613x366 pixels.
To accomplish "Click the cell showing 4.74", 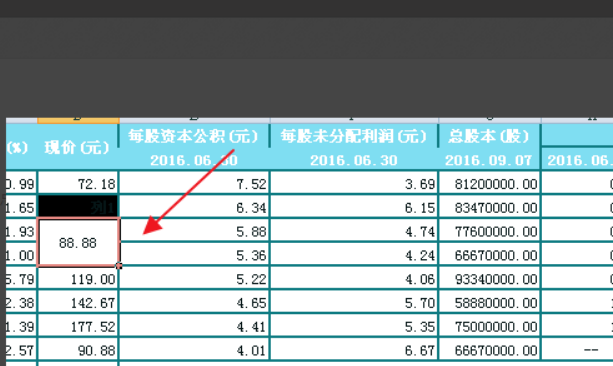I will pos(354,231).
